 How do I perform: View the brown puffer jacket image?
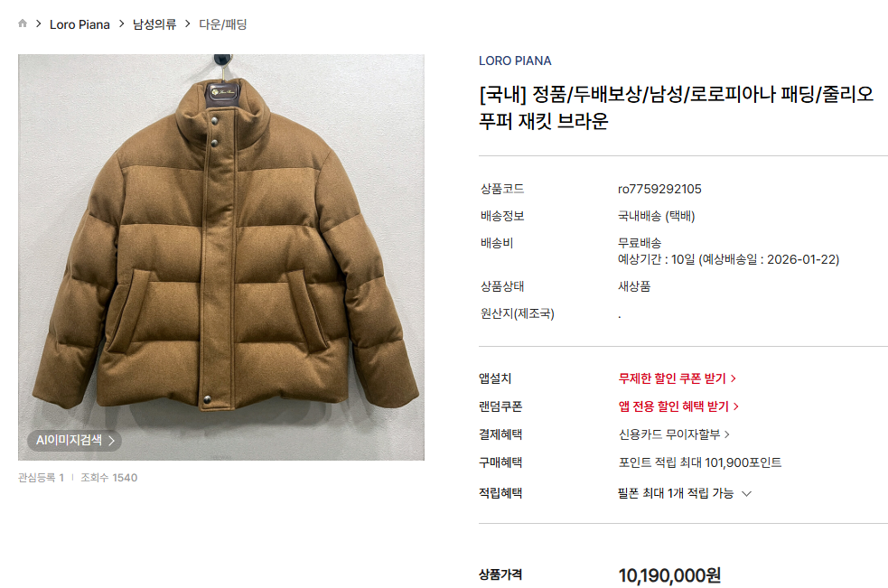pyautogui.click(x=220, y=257)
